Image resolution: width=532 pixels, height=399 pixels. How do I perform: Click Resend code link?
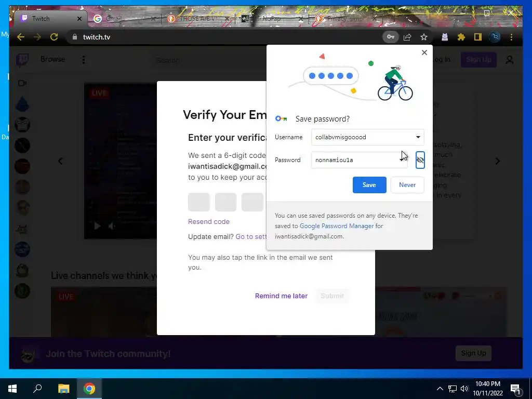click(x=209, y=221)
